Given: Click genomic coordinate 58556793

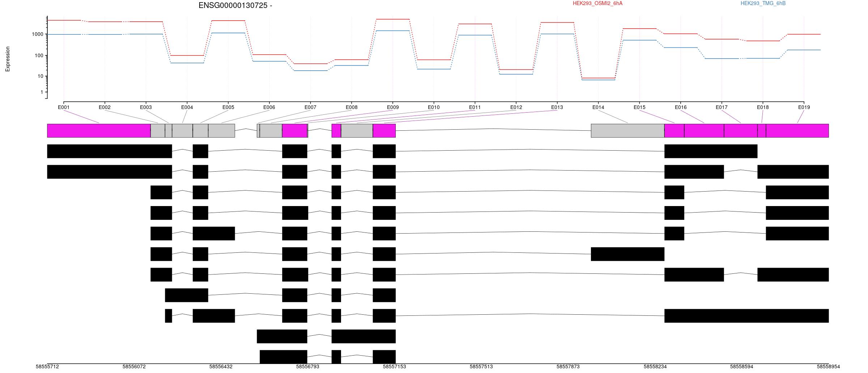Looking at the screenshot, I should click(x=308, y=366).
